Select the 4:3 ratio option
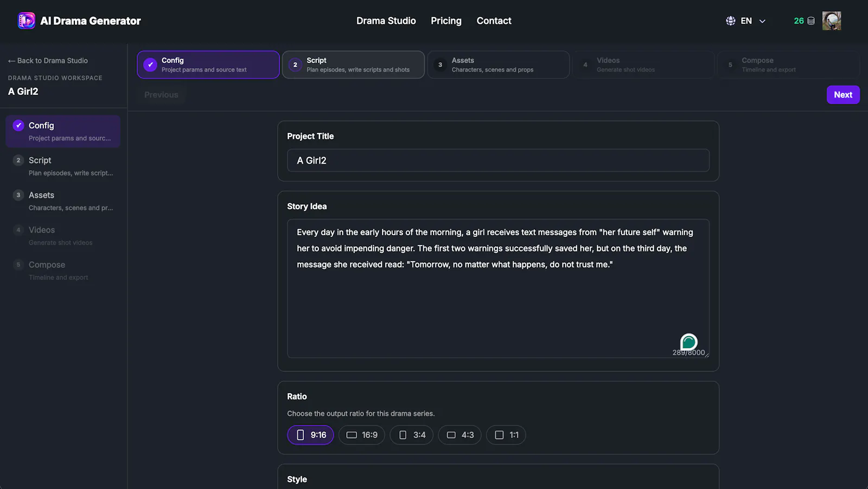 pyautogui.click(x=460, y=435)
